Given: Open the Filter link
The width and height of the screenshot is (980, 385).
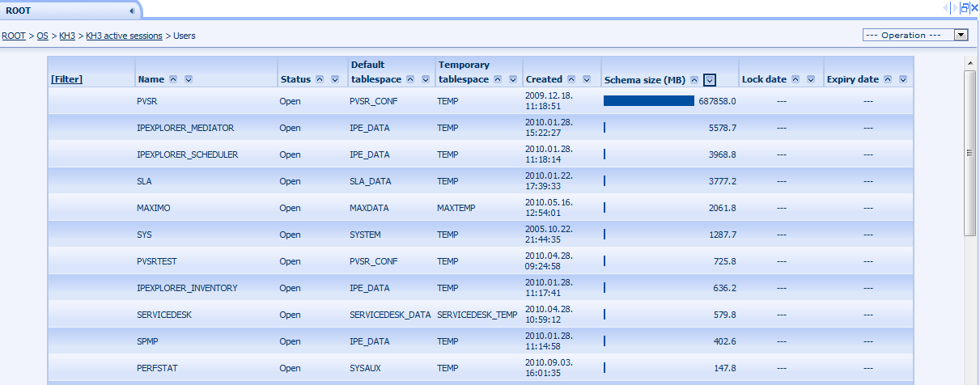Looking at the screenshot, I should (x=66, y=79).
